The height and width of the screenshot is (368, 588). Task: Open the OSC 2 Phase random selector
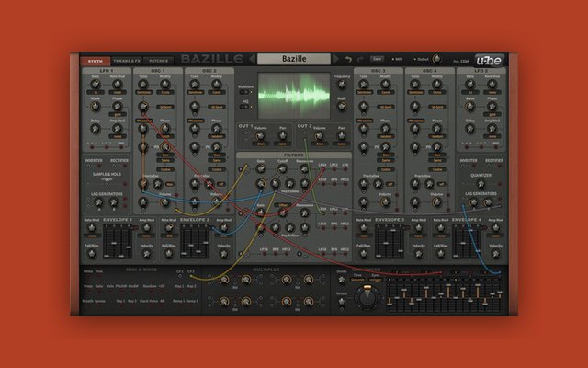[217, 137]
